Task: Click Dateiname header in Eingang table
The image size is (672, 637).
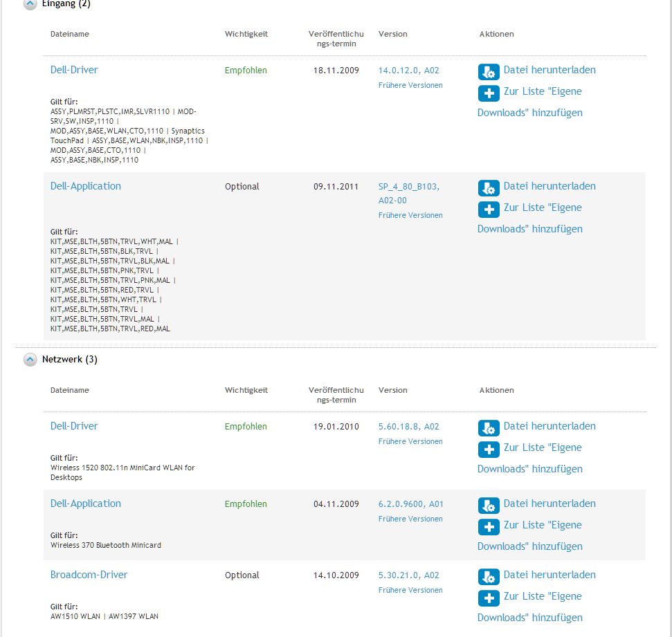Action: click(69, 34)
